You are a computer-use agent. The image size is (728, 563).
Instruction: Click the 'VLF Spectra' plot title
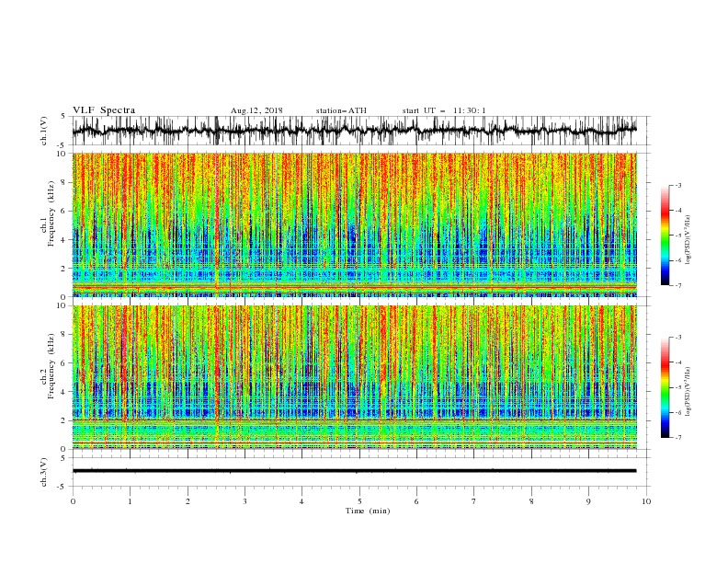tap(104, 110)
